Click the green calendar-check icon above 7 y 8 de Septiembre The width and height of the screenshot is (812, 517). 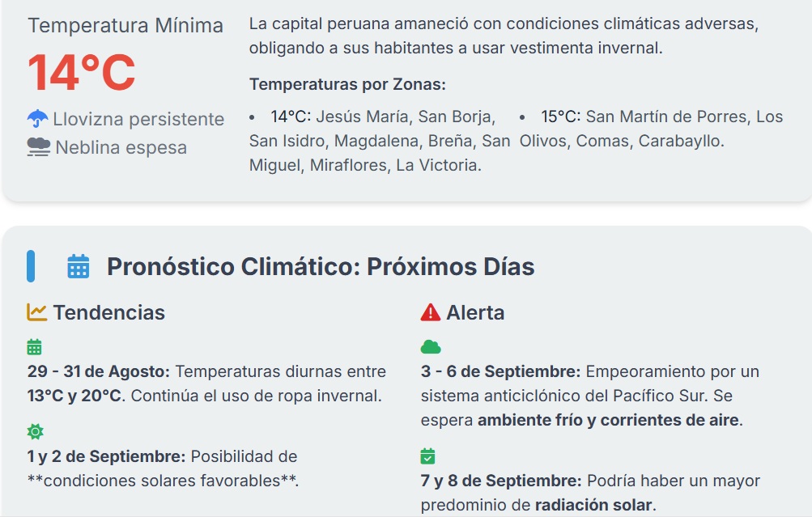click(427, 456)
